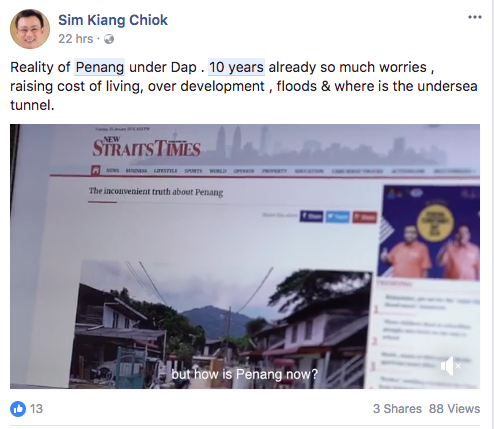Screen dimensions: 494x429
Task: Click Sim Kiang Chiok's profile picture
Action: pyautogui.click(x=30, y=29)
